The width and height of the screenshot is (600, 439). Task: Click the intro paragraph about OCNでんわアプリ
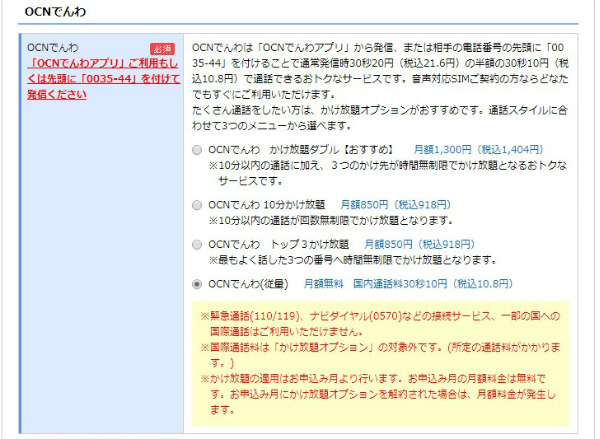point(380,71)
